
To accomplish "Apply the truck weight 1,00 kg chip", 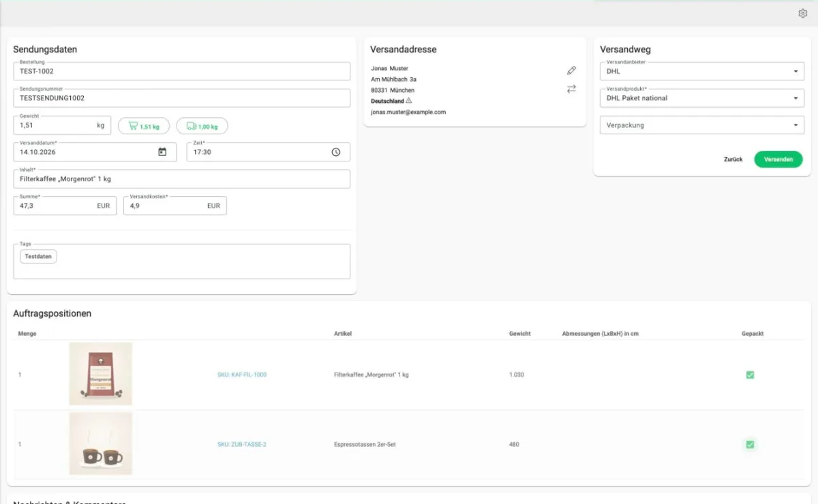I will click(202, 126).
